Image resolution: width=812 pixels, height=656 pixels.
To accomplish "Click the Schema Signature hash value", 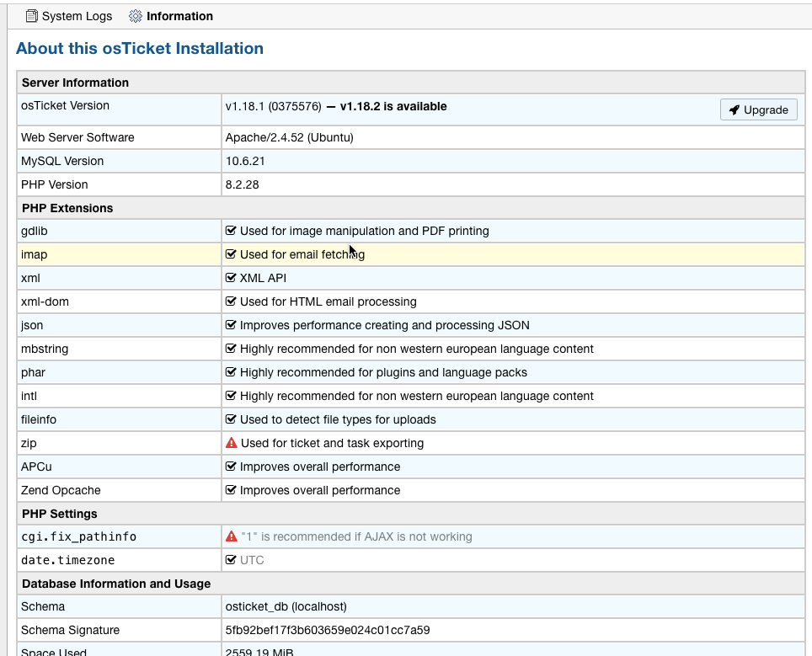I will 328,630.
